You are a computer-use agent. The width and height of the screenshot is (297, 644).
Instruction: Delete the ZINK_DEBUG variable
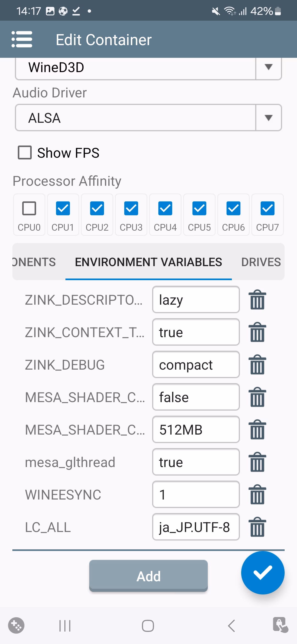pos(257,365)
